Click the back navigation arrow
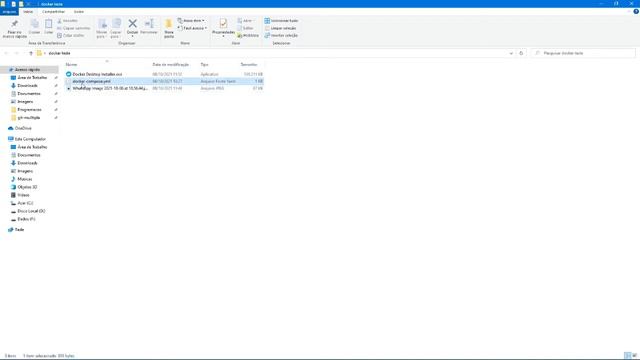Viewport: 640px width, 360px height. point(6,53)
